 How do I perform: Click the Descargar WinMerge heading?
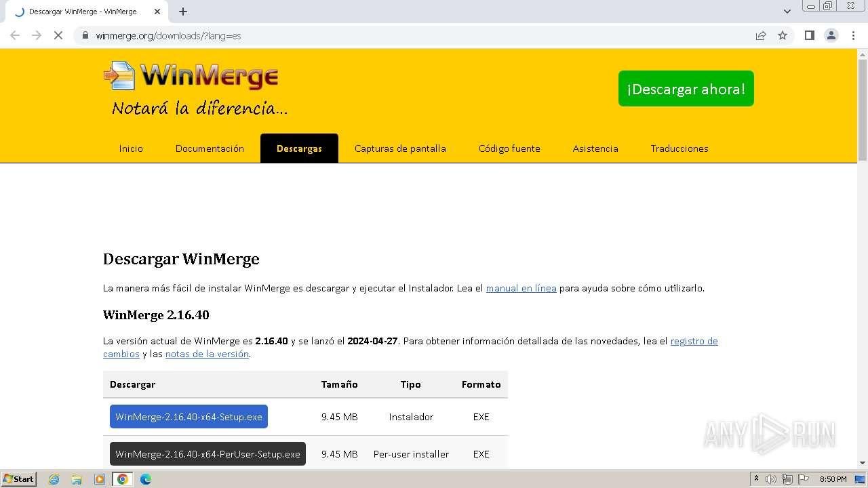click(181, 259)
